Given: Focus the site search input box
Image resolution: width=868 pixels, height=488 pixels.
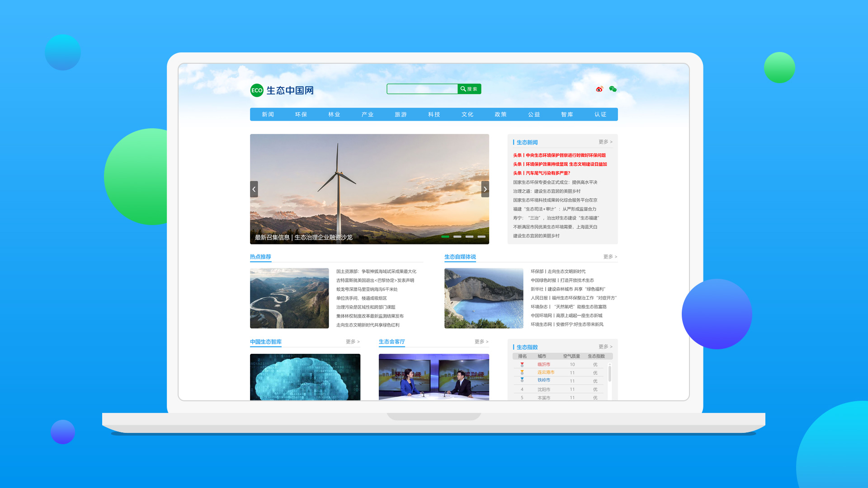Looking at the screenshot, I should 422,89.
